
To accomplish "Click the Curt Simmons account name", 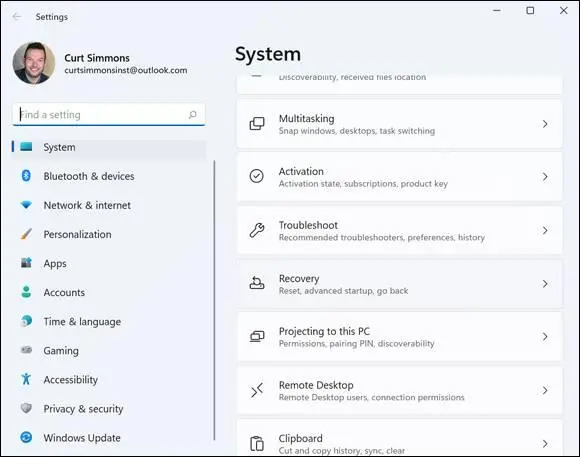I will point(97,58).
